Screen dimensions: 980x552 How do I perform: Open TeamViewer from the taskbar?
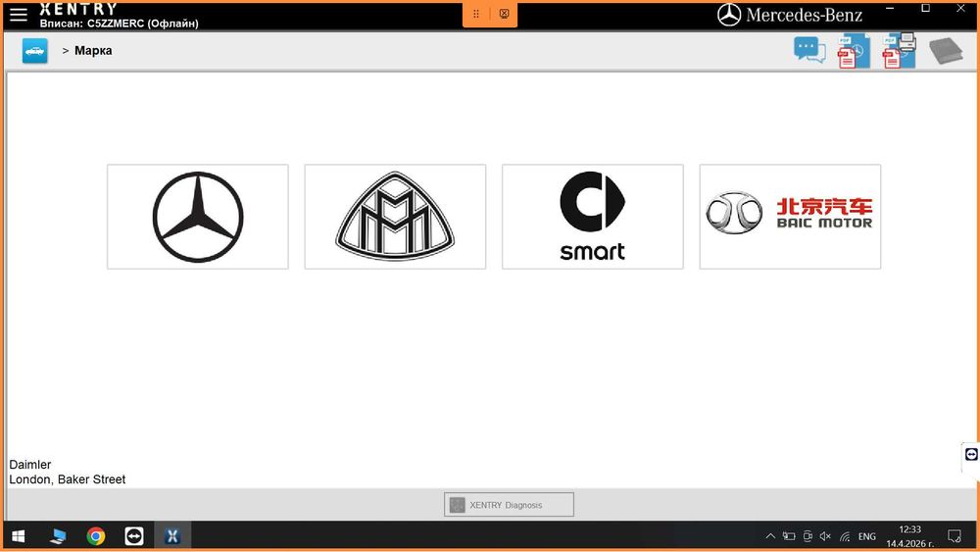pos(133,535)
